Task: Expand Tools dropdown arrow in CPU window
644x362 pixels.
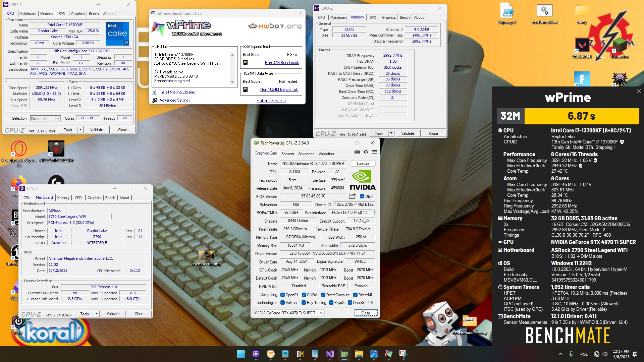Action: point(80,130)
